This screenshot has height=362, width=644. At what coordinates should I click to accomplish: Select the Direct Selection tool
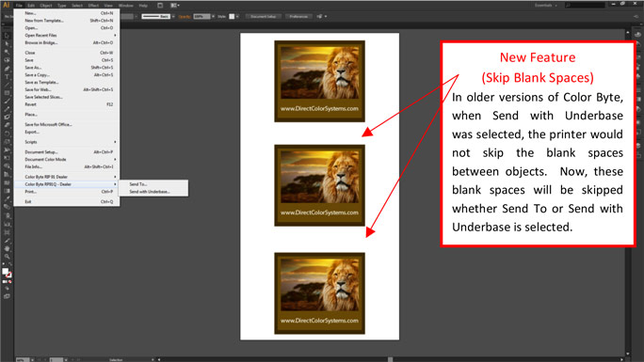(x=7, y=44)
